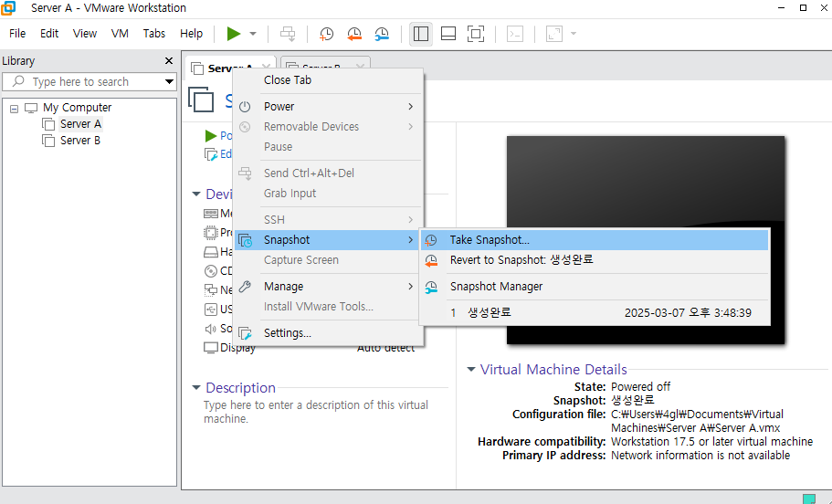Click the Network Adapter device icon

click(x=211, y=290)
